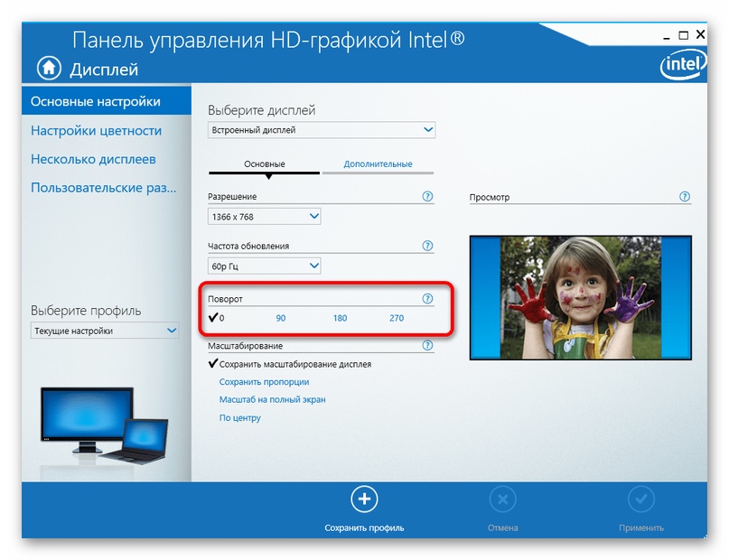
Task: Maximize the Intel graphics control panel
Action: point(684,35)
